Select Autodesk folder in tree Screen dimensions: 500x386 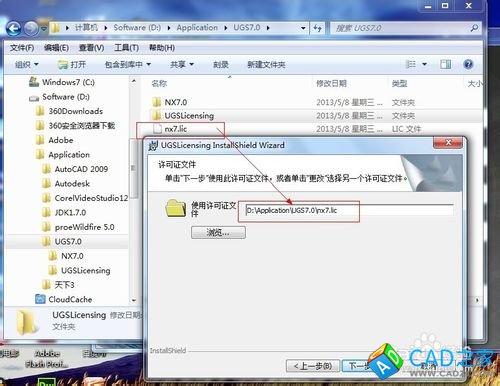pos(66,184)
